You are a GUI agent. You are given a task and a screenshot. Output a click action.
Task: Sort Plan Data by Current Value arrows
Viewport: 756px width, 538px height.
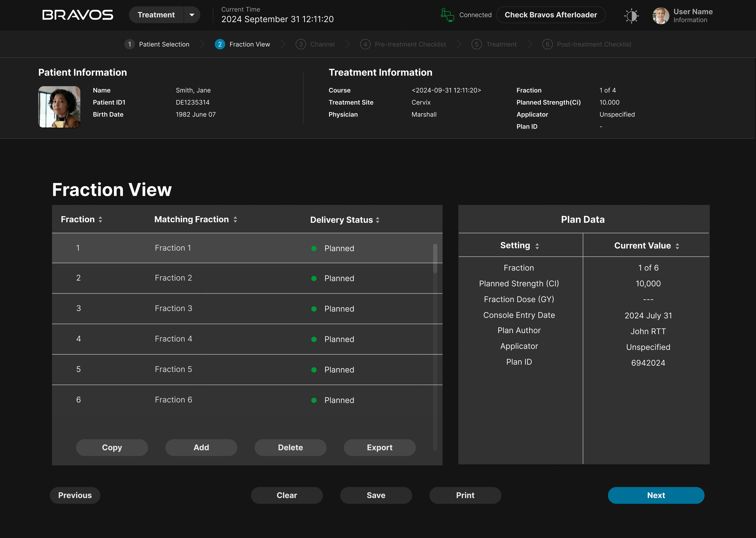(x=677, y=246)
